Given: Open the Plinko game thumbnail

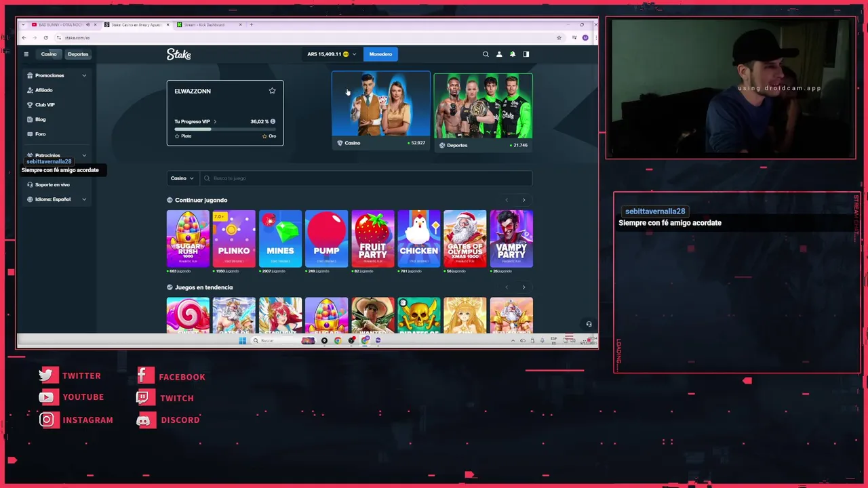Looking at the screenshot, I should point(234,239).
